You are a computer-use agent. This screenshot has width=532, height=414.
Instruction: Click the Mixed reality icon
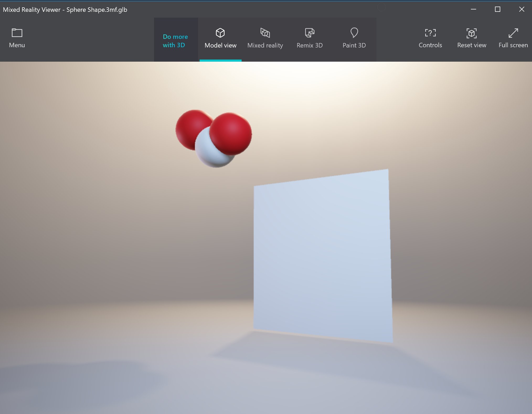[265, 33]
